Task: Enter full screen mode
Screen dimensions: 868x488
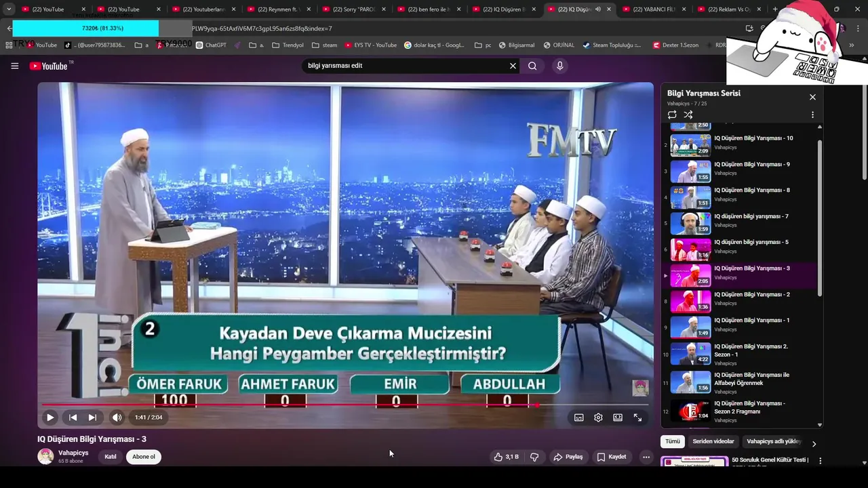Action: [x=637, y=418]
